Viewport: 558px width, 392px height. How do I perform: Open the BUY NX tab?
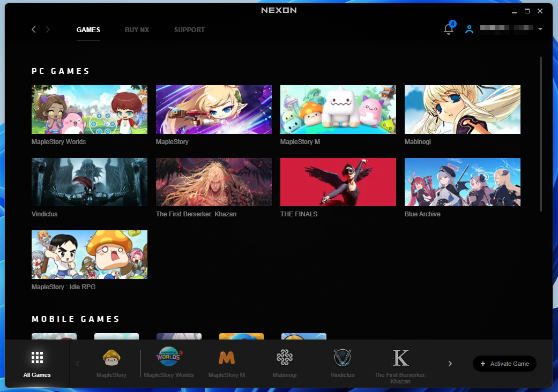(x=137, y=30)
